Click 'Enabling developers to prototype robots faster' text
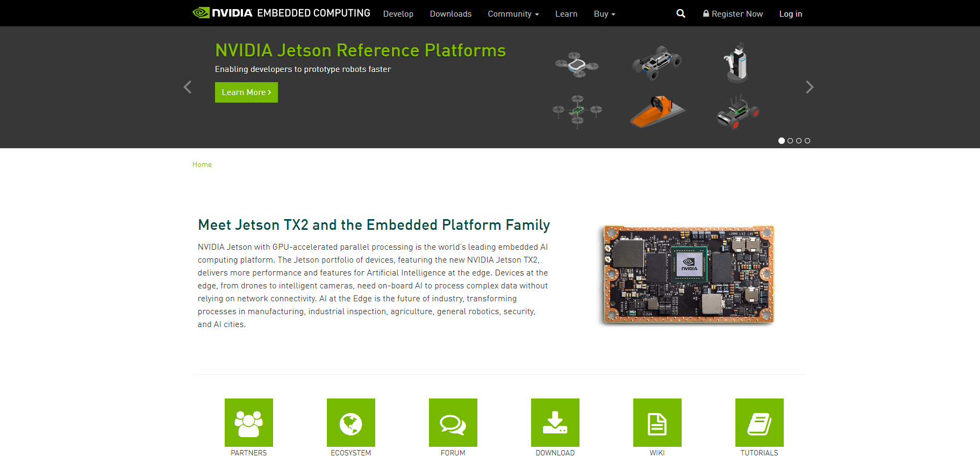This screenshot has width=980, height=471. point(303,69)
